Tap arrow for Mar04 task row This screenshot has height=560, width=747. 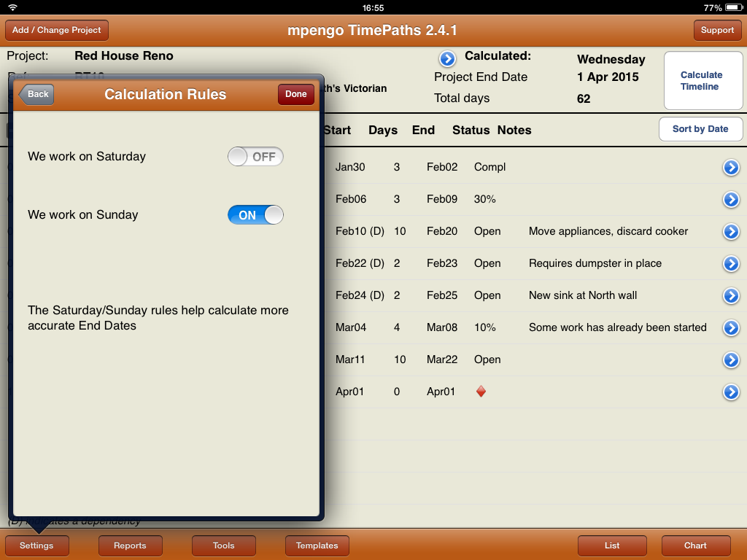click(731, 328)
